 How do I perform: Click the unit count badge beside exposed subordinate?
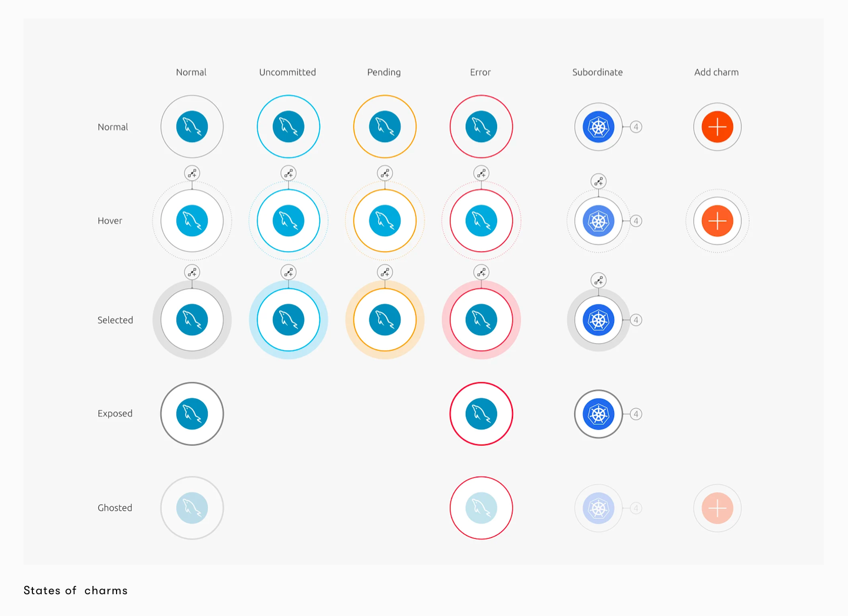tap(636, 414)
